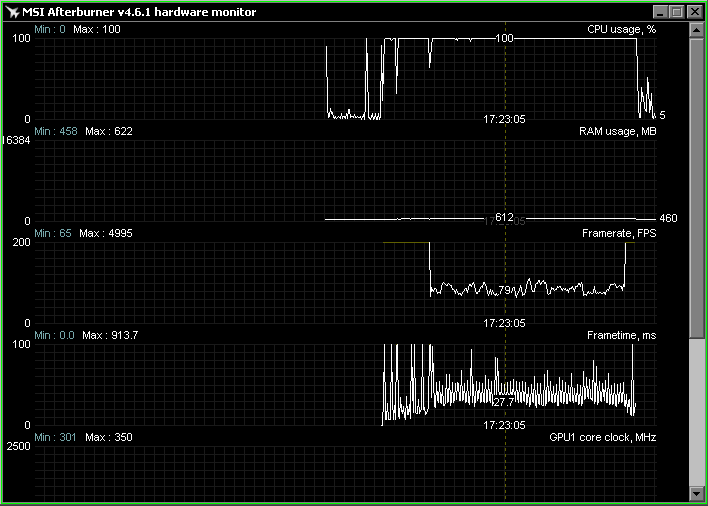The image size is (708, 506).
Task: Click the CPU usage Min : 0 value
Action: point(50,29)
